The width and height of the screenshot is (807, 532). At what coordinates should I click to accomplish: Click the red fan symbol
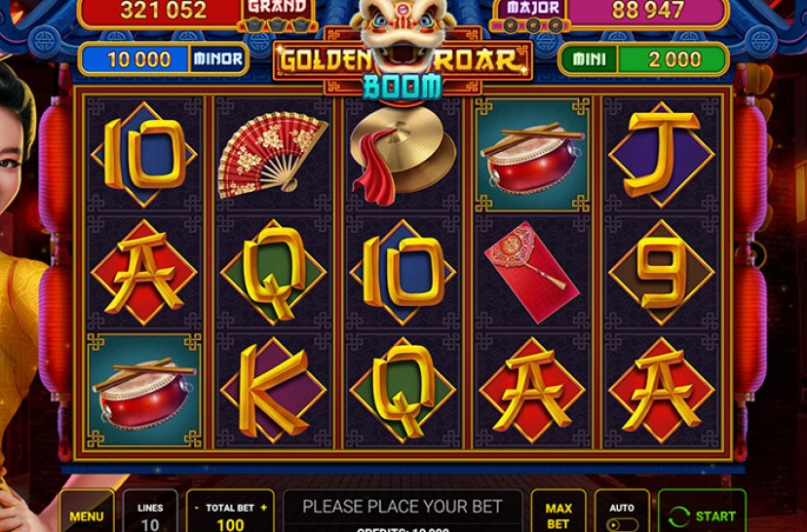click(272, 155)
